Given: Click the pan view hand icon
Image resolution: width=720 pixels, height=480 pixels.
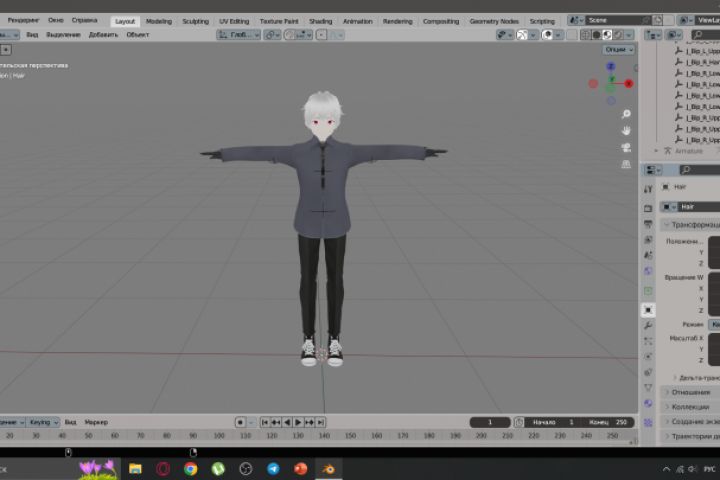Looking at the screenshot, I should [626, 130].
